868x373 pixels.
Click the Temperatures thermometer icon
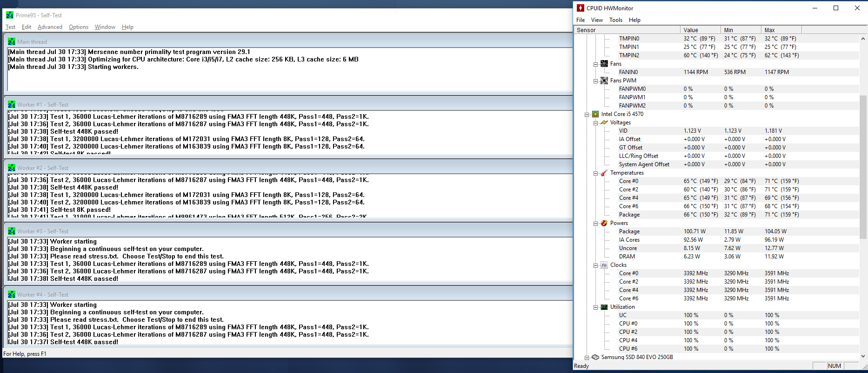604,173
